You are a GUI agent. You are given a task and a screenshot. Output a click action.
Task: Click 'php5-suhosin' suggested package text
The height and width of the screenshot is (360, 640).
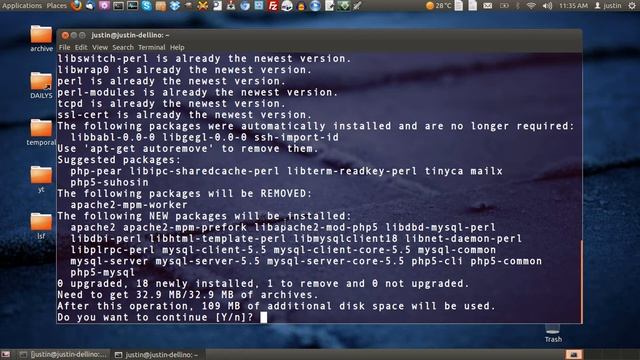(109, 182)
